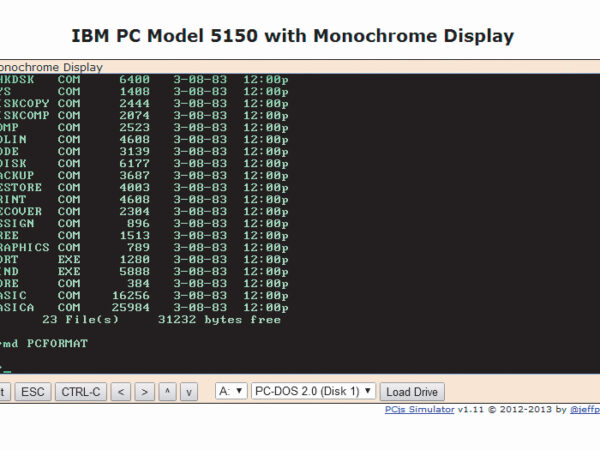Screen dimensions: 600x450
Task: Click the 'cmd PCFORMAT' line in terminal
Action: tap(44, 343)
